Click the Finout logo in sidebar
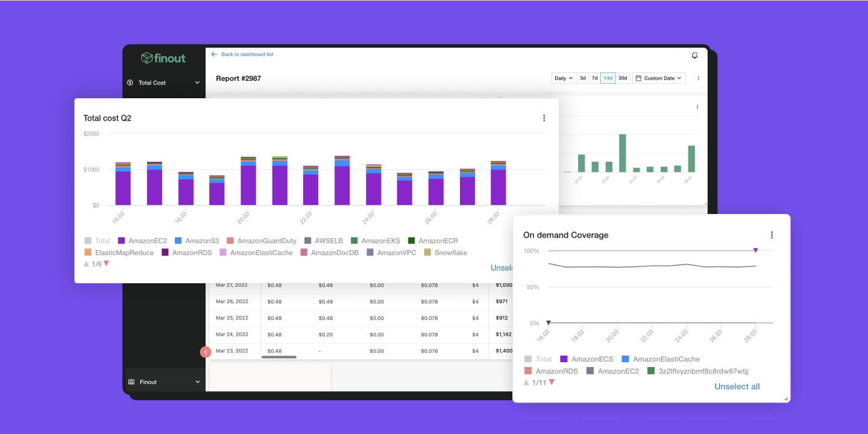Image resolution: width=868 pixels, height=434 pixels. 163,58
